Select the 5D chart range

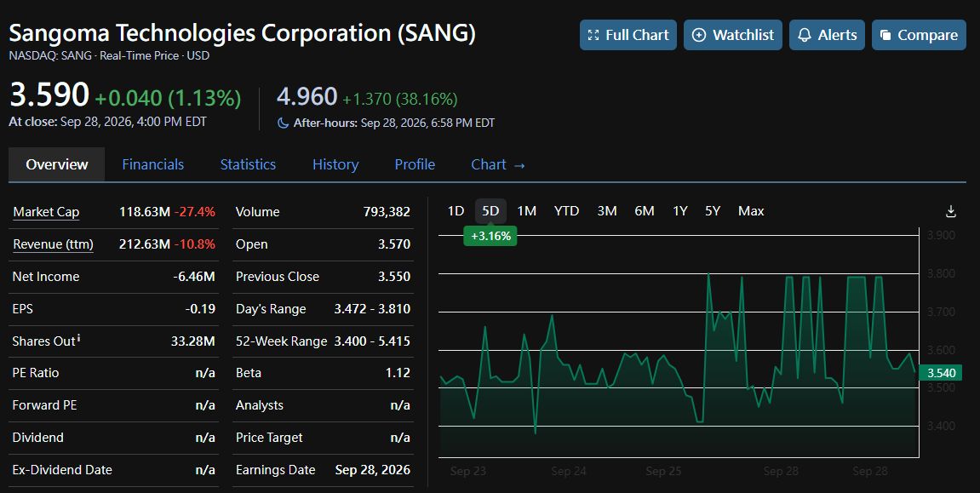coord(490,211)
